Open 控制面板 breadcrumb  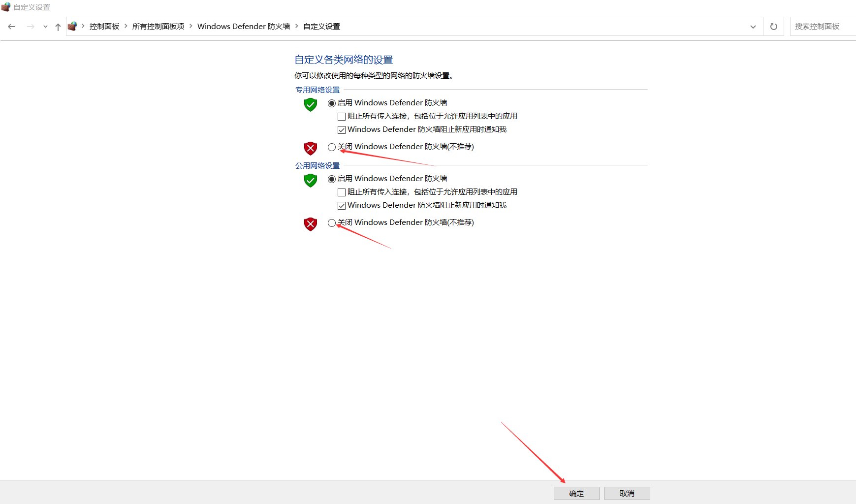[x=104, y=27]
